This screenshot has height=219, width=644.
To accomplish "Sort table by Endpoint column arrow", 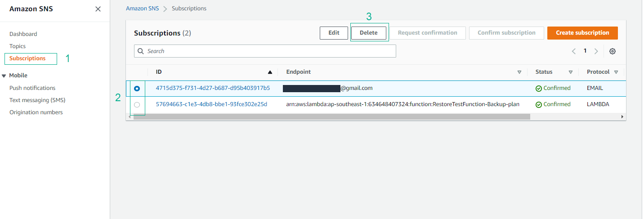I will click(x=519, y=72).
